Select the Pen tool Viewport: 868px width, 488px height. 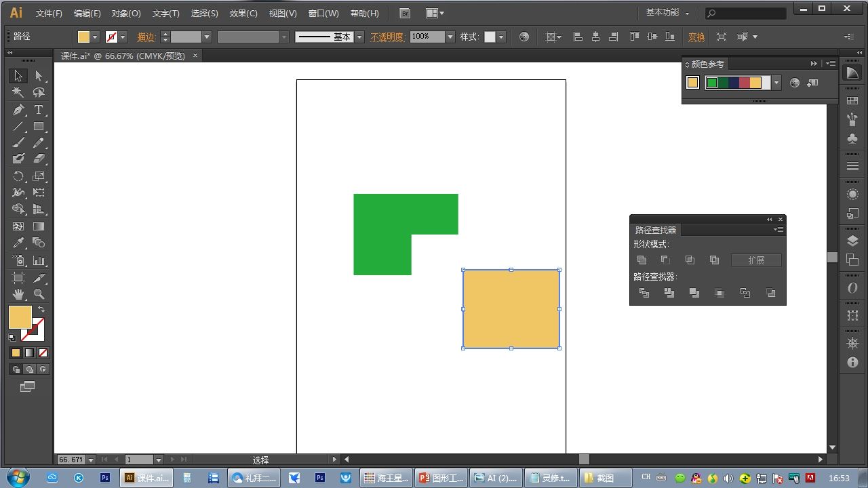point(18,110)
